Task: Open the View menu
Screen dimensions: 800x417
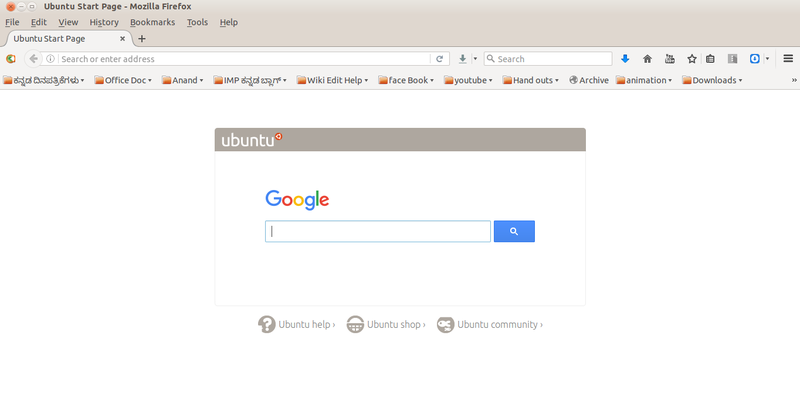Action: (x=68, y=22)
